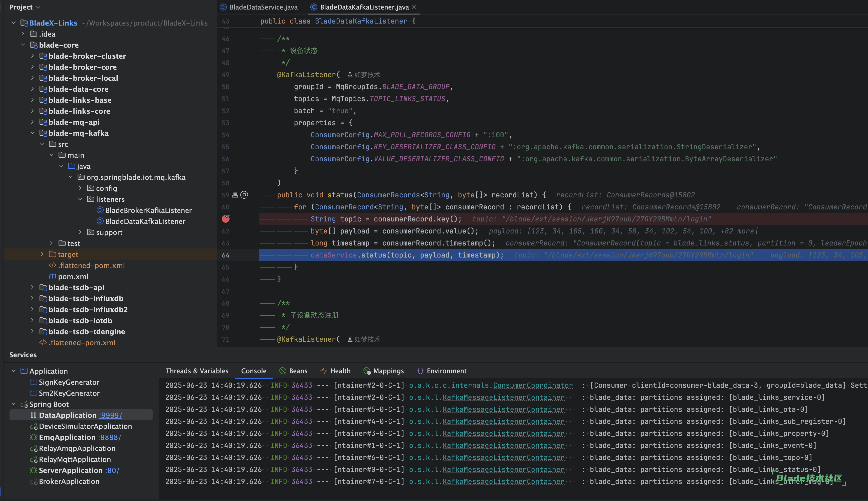Open the ServerApplication :80/ link
Image resolution: width=868 pixels, height=501 pixels.
[112, 470]
